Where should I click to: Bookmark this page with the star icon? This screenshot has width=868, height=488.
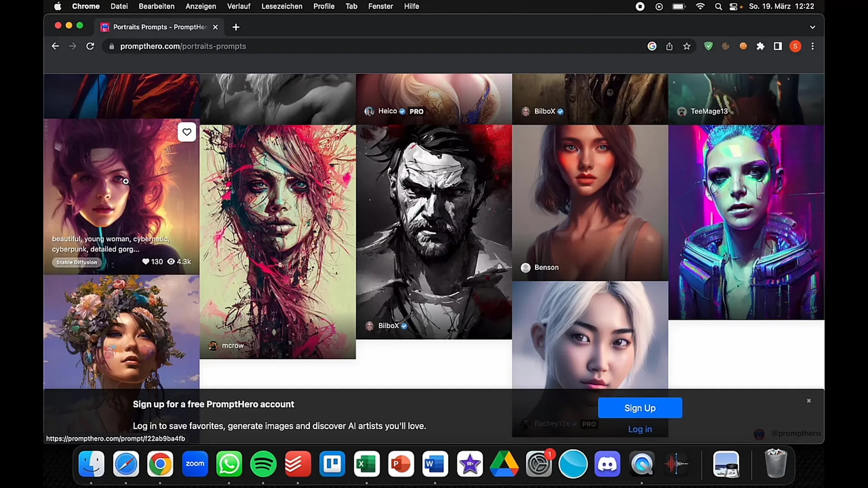pos(687,46)
